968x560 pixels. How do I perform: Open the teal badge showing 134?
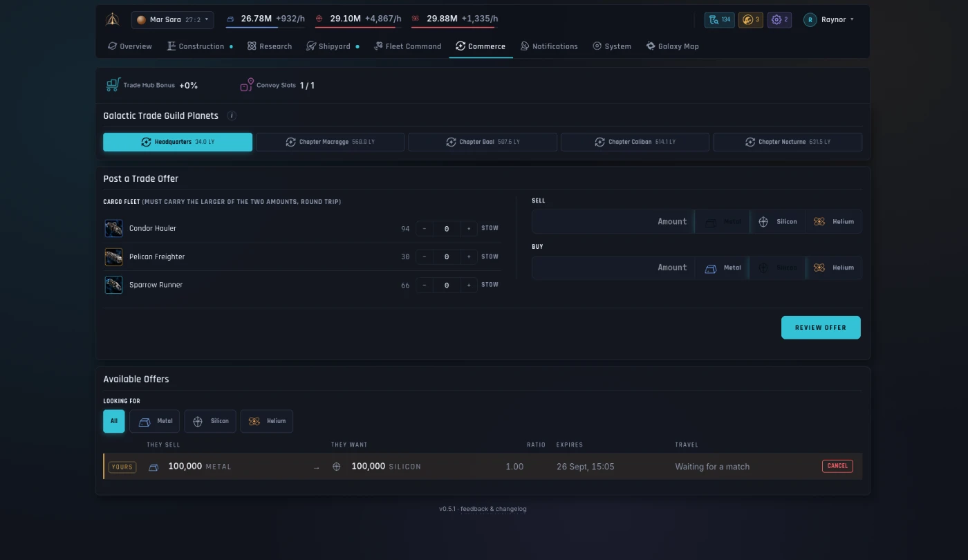click(x=719, y=20)
